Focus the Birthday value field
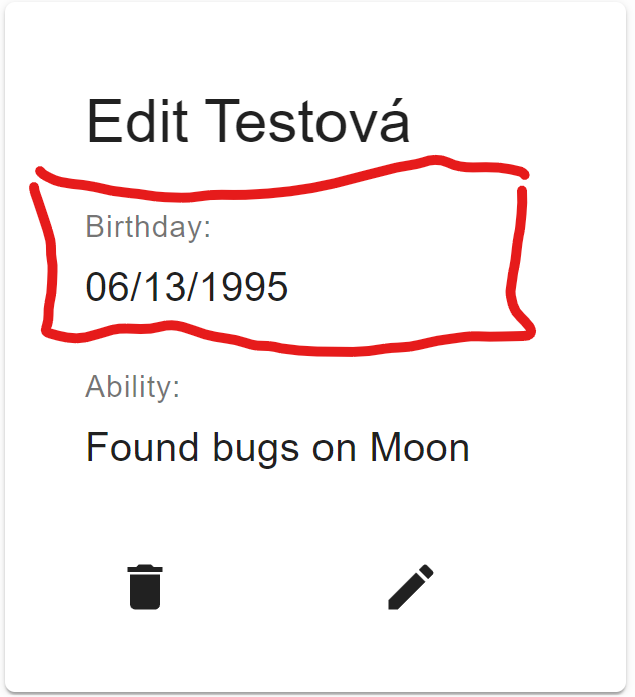 point(187,287)
